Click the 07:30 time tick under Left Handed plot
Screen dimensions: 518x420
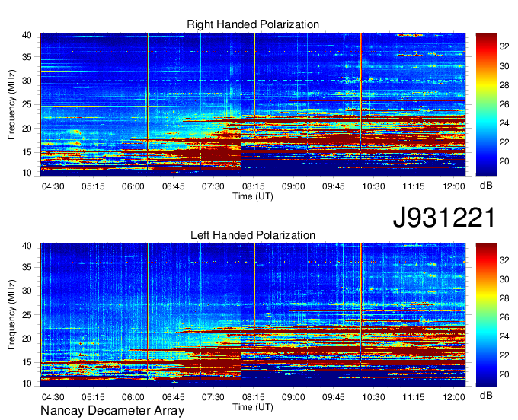tap(213, 397)
